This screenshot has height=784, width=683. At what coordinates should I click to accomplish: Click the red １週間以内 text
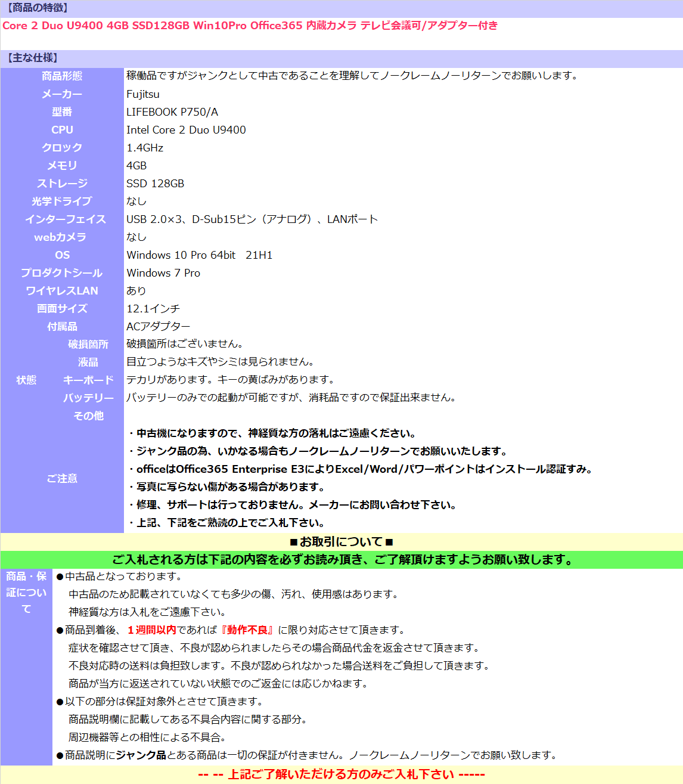point(151,630)
